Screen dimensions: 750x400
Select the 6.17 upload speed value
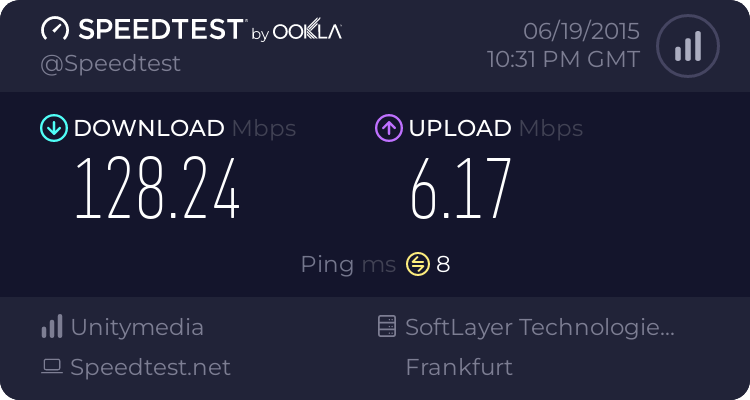[461, 189]
